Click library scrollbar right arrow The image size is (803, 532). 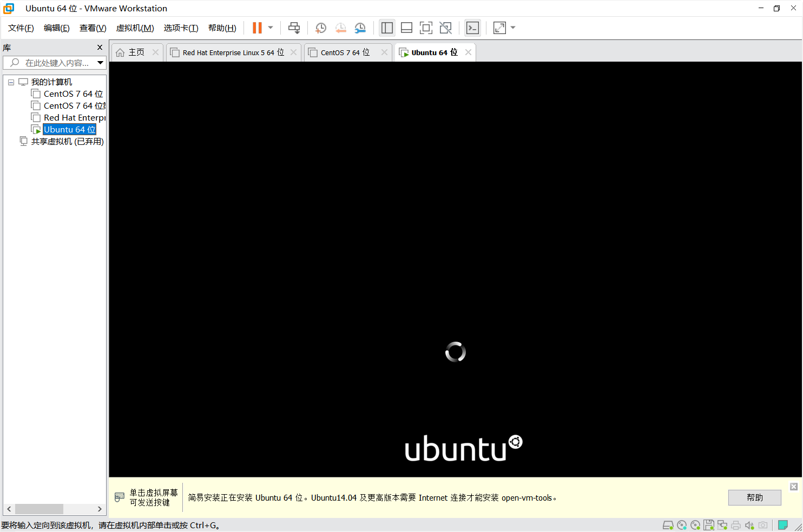coord(100,509)
